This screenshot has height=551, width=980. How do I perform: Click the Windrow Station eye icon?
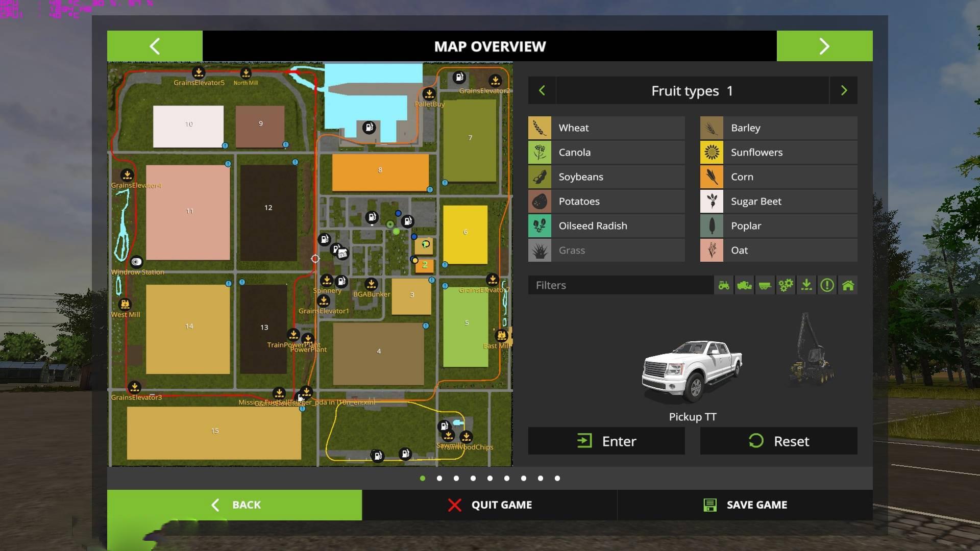(x=136, y=262)
